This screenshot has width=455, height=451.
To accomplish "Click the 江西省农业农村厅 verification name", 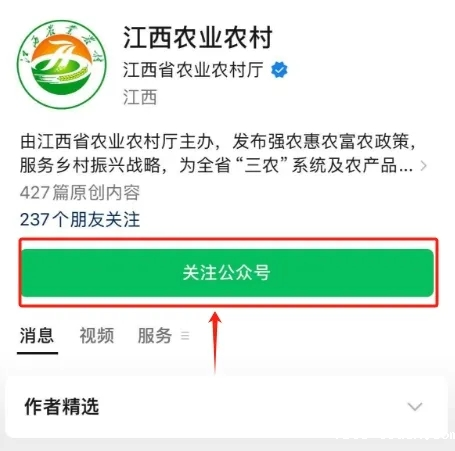I will pyautogui.click(x=193, y=70).
